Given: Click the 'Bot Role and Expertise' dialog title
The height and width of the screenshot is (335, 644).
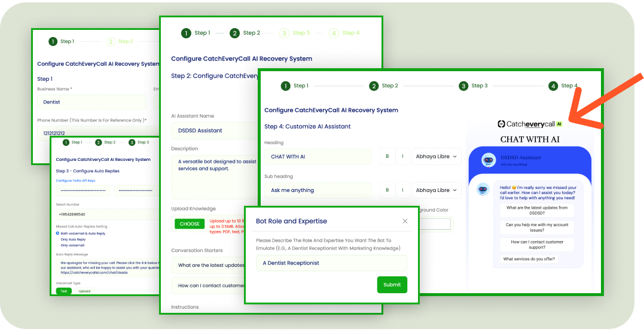Looking at the screenshot, I should pyautogui.click(x=291, y=221).
